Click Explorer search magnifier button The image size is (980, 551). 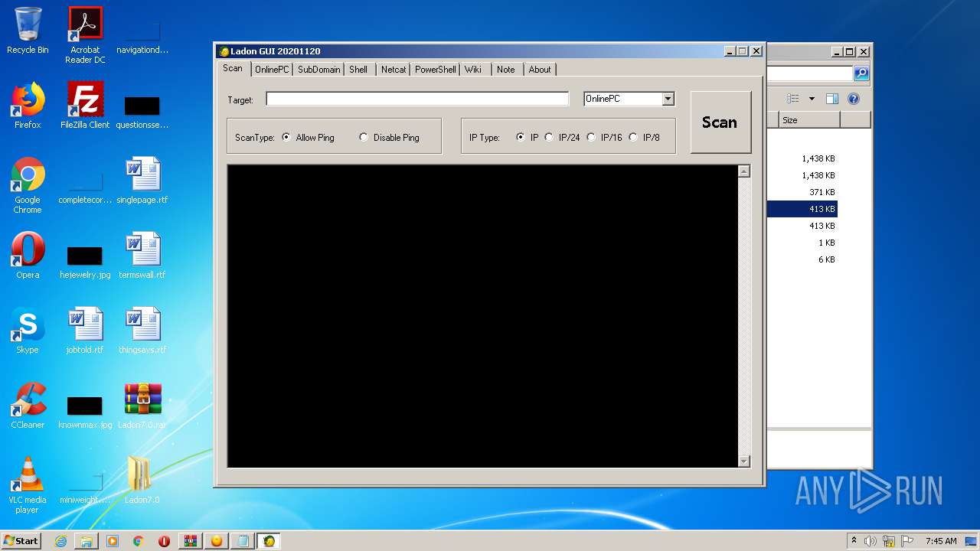click(x=861, y=73)
